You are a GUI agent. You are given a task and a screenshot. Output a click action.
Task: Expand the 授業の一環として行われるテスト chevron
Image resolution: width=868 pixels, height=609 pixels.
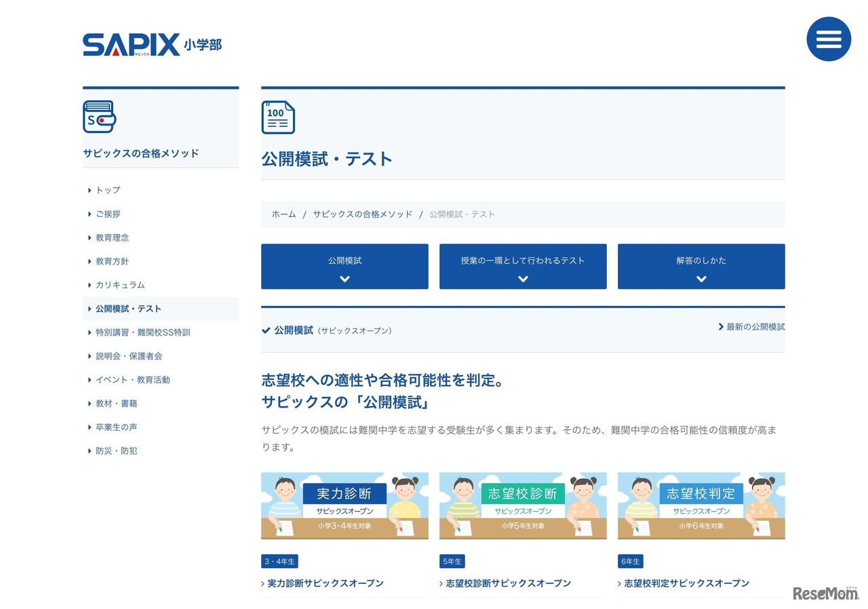(x=523, y=279)
